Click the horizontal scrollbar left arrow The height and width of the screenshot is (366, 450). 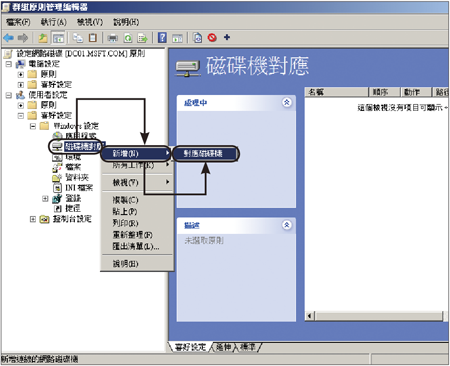click(310, 316)
